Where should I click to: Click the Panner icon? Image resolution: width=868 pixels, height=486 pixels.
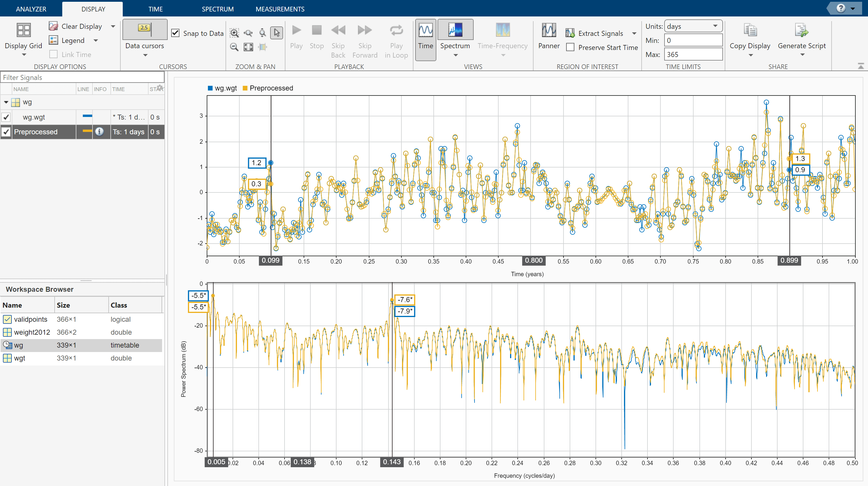pos(549,30)
